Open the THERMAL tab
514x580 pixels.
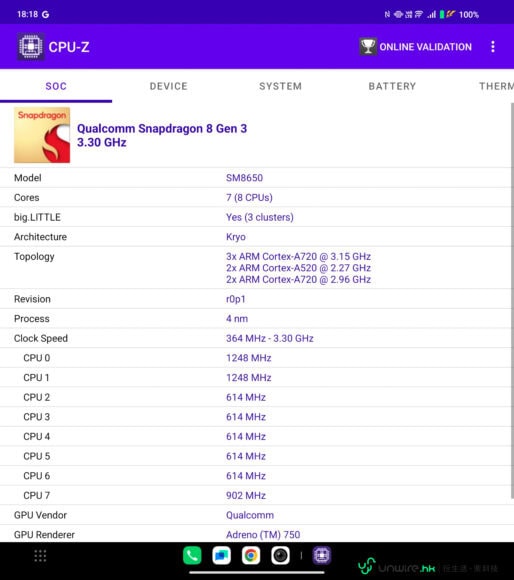click(x=496, y=86)
